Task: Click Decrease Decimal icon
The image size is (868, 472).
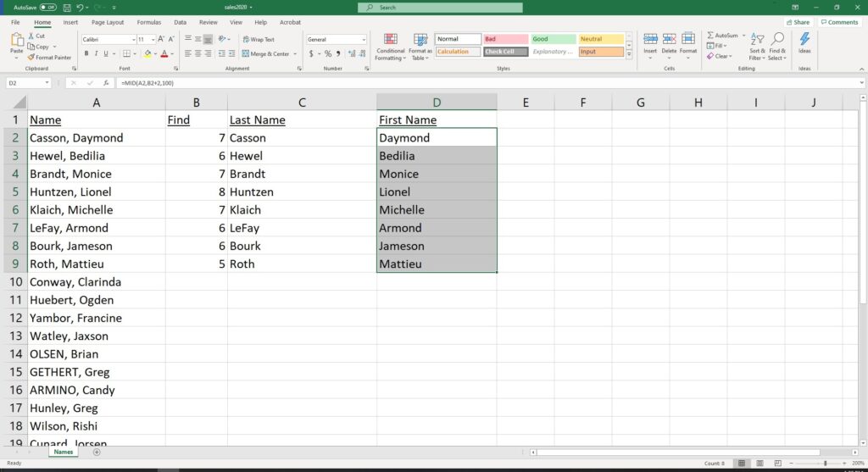Action: tap(362, 54)
